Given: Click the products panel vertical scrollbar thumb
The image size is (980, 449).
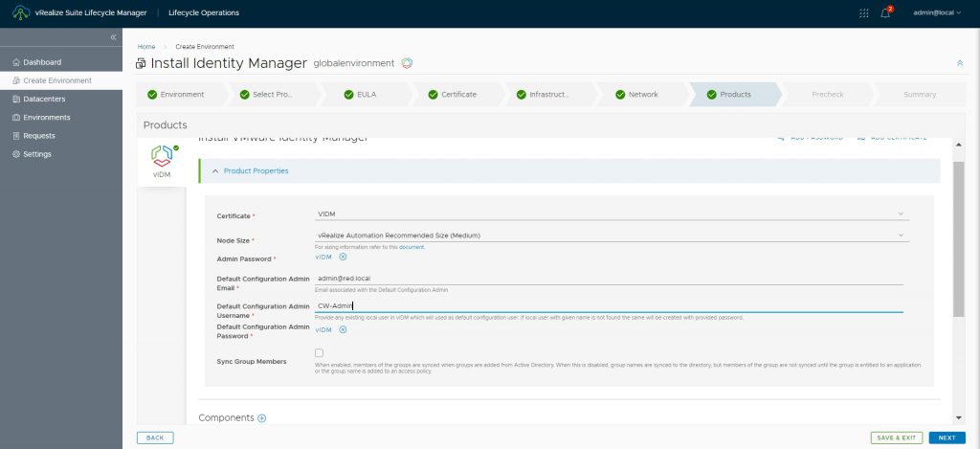Looking at the screenshot, I should click(959, 239).
